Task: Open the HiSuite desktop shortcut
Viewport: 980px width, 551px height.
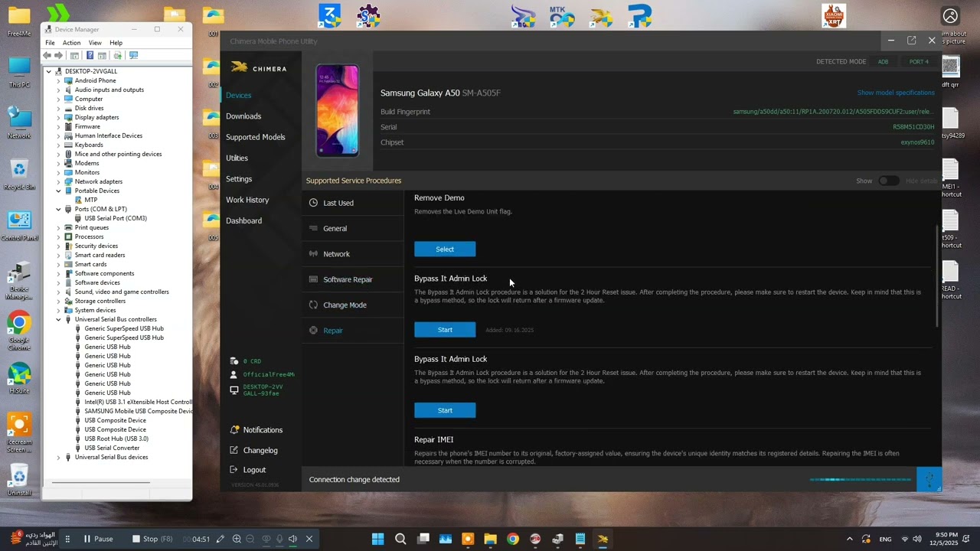Action: pos(19,379)
